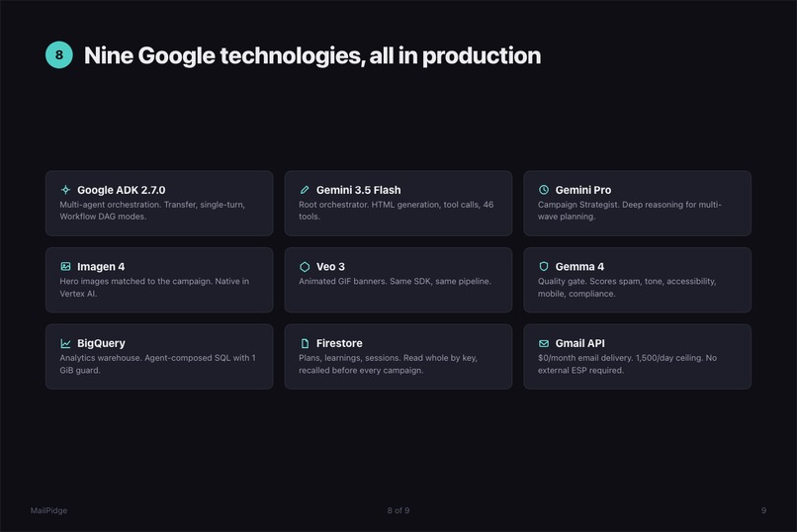Viewport: 797px width, 532px height.
Task: Click the MailPidge footer label
Action: pyautogui.click(x=48, y=510)
